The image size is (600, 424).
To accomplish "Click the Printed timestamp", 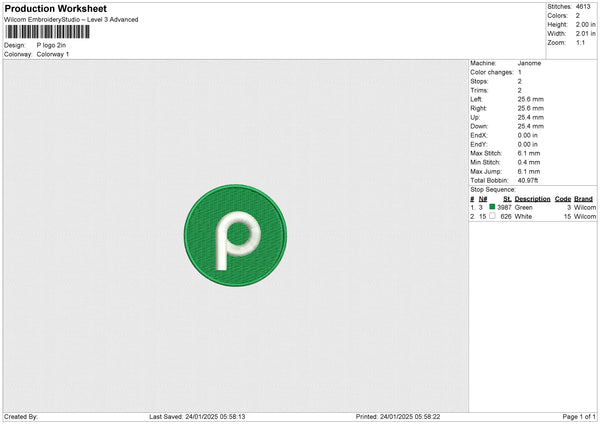I will (x=398, y=417).
